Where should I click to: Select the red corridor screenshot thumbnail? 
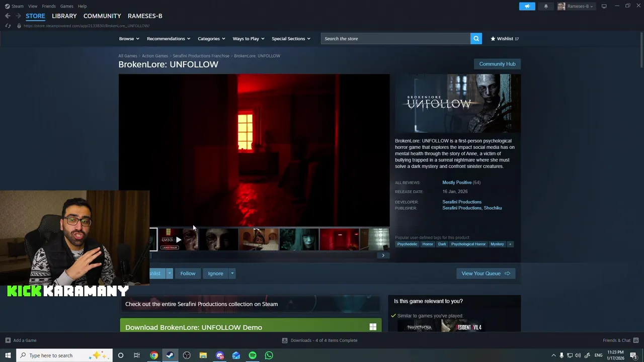point(339,239)
